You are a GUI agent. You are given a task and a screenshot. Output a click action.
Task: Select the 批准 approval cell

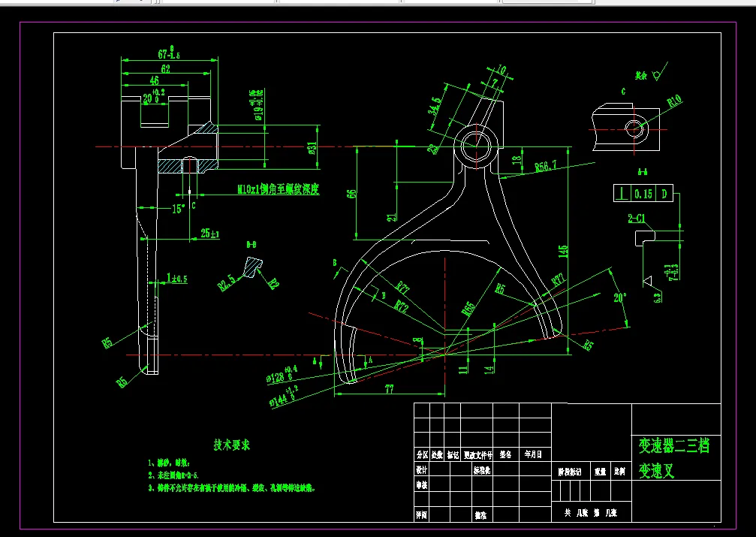coord(480,516)
